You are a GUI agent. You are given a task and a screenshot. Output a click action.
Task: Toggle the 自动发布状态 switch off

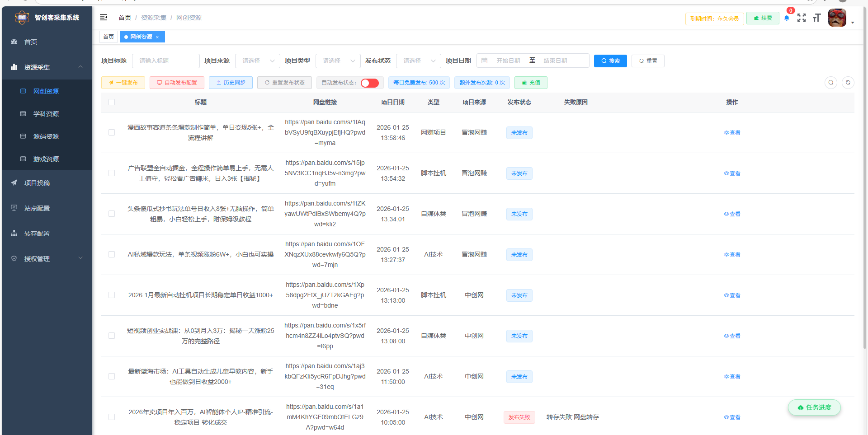[369, 83]
